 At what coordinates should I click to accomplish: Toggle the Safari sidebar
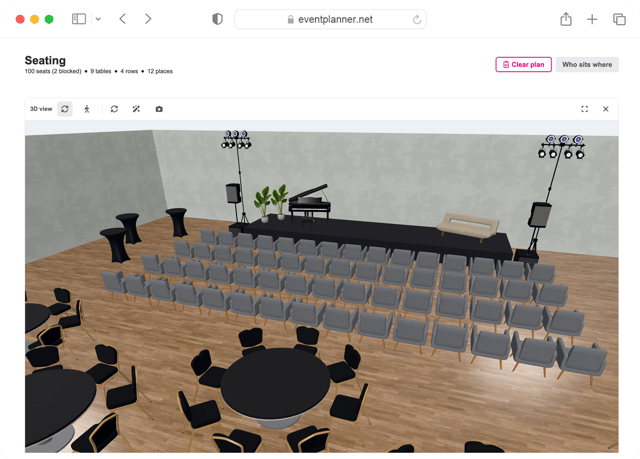79,19
